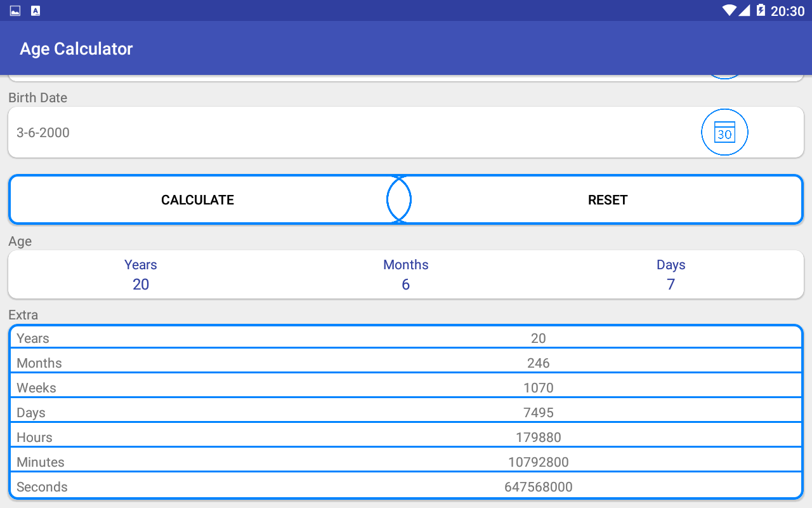The width and height of the screenshot is (812, 508).
Task: Click the Minutes row label
Action: tap(41, 462)
